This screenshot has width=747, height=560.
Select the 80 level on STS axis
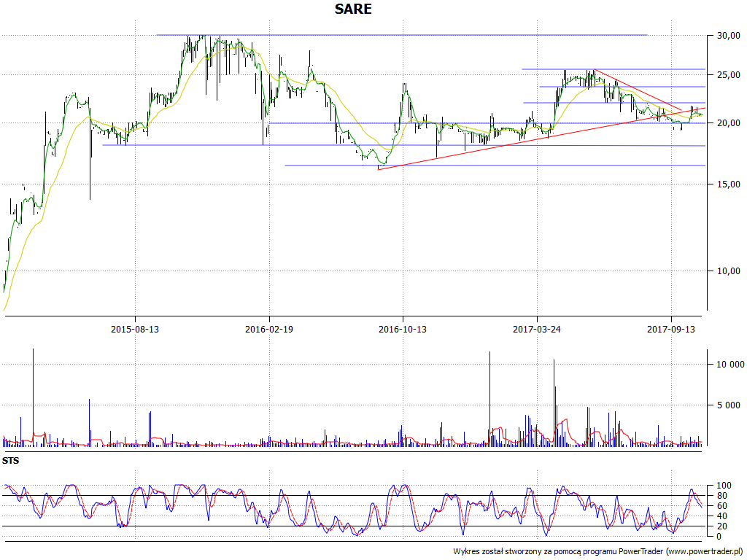click(x=721, y=496)
